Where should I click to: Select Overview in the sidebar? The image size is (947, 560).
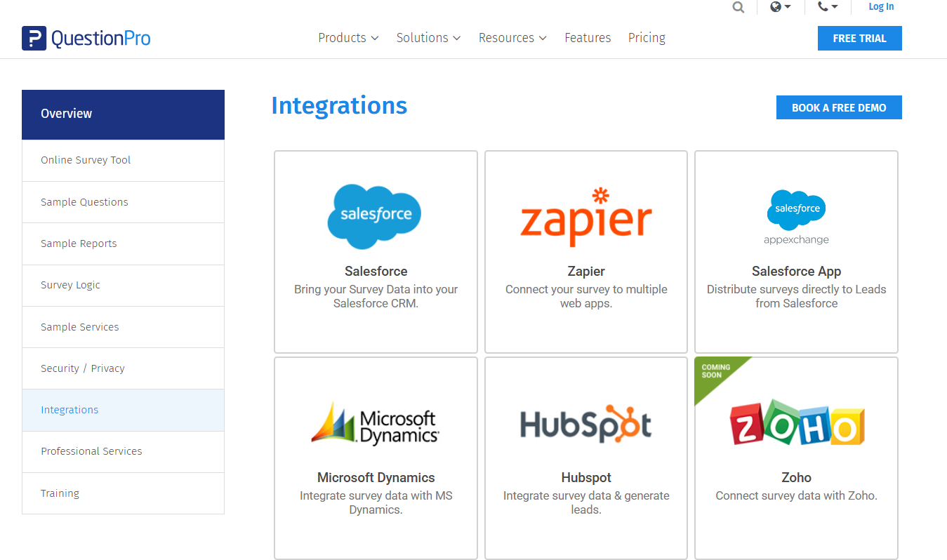tap(123, 114)
